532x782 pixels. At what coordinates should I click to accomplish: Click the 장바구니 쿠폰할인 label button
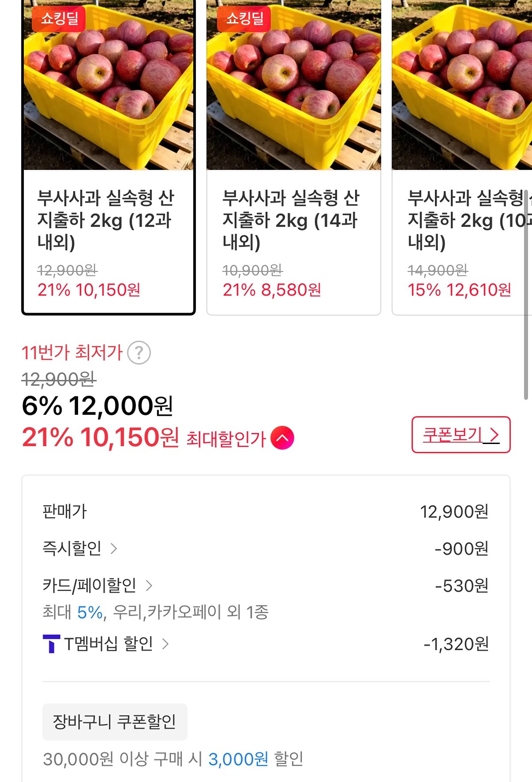[x=115, y=722]
